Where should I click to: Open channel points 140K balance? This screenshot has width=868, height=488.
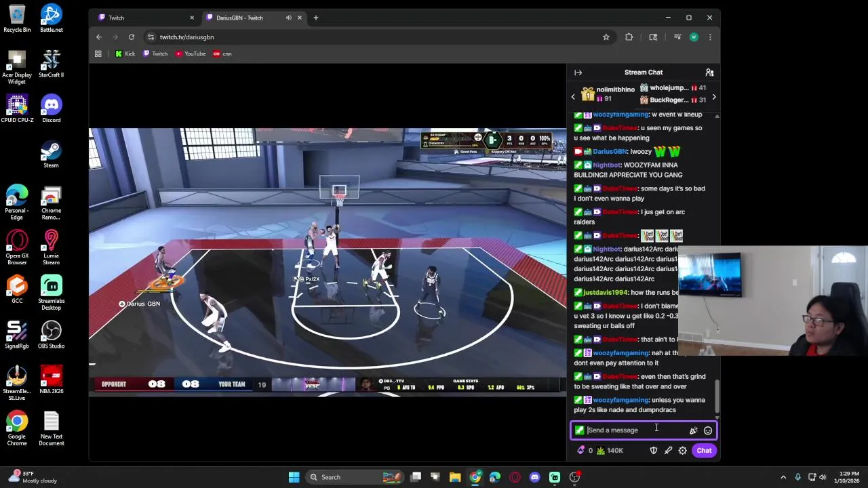pyautogui.click(x=610, y=450)
